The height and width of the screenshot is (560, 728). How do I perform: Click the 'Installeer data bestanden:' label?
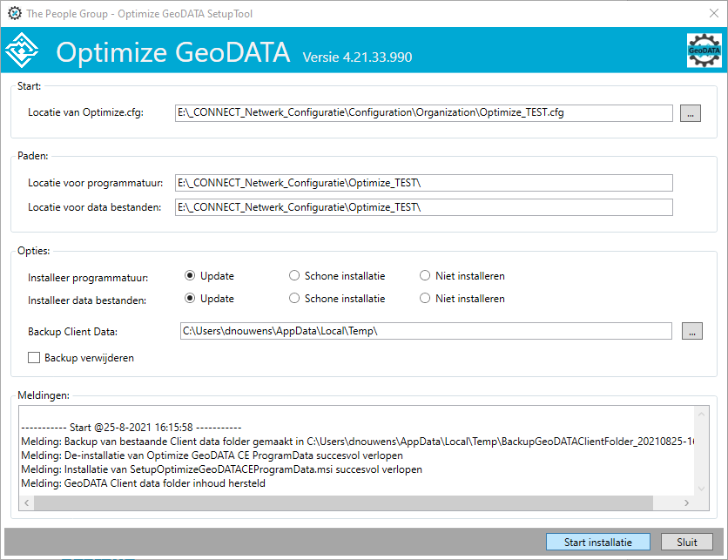87,300
